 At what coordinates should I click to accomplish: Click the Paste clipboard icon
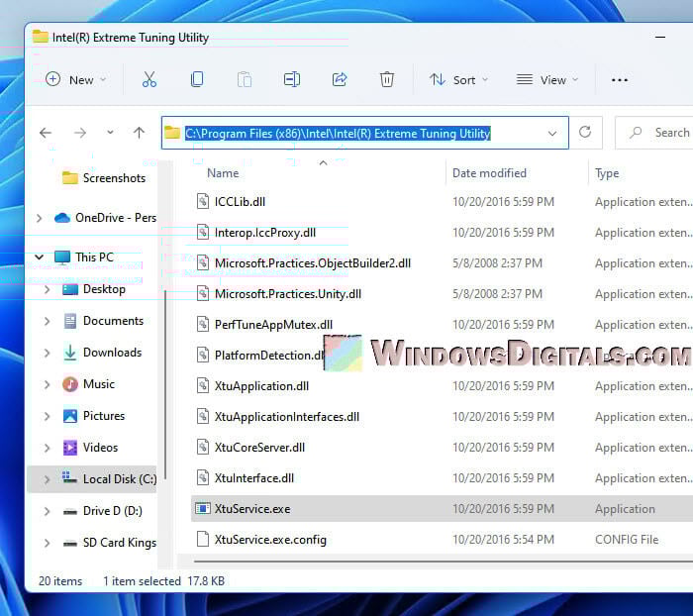click(x=245, y=79)
